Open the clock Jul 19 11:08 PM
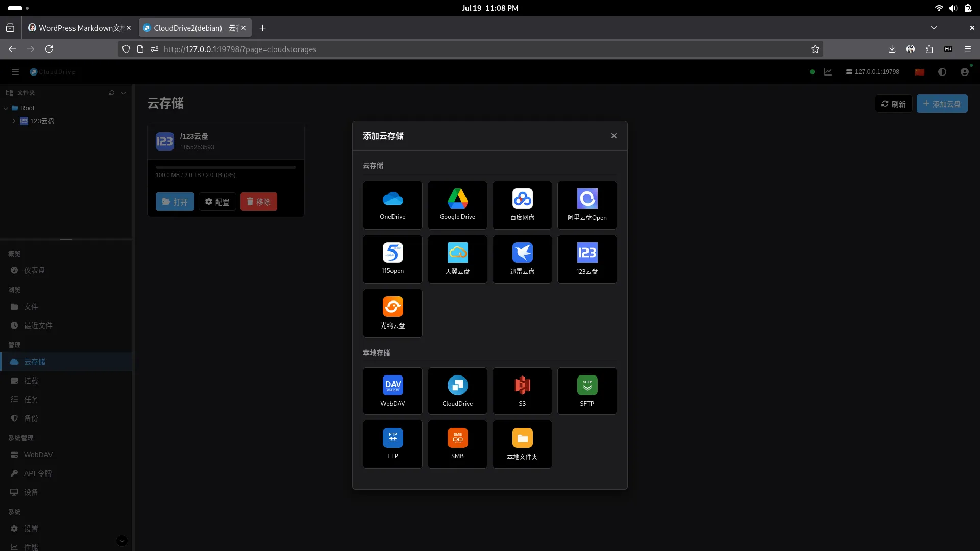Image resolution: width=980 pixels, height=551 pixels. 490,8
